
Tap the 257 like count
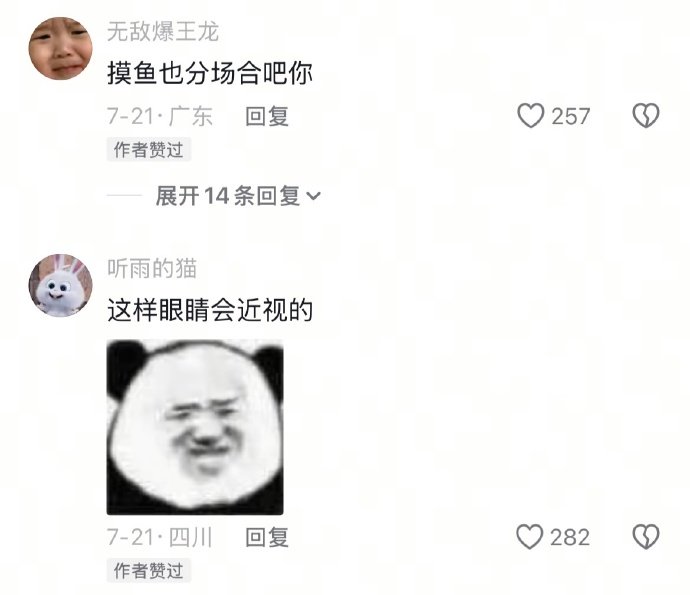[570, 117]
